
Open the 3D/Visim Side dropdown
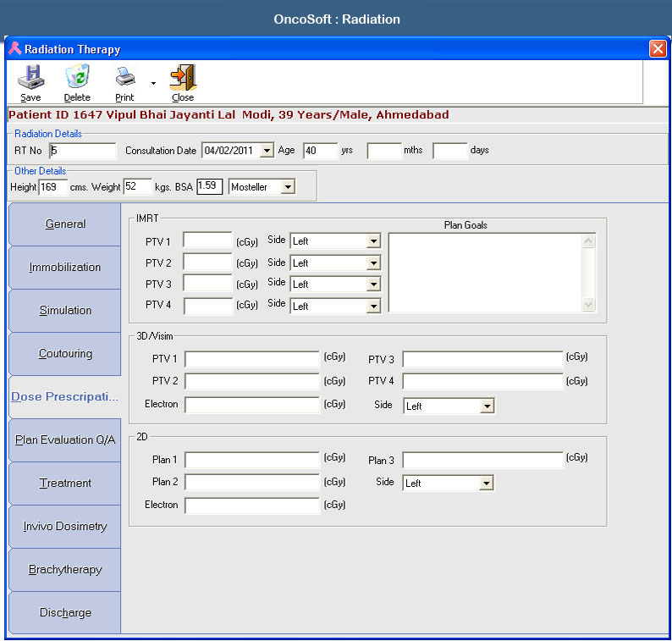pyautogui.click(x=487, y=406)
